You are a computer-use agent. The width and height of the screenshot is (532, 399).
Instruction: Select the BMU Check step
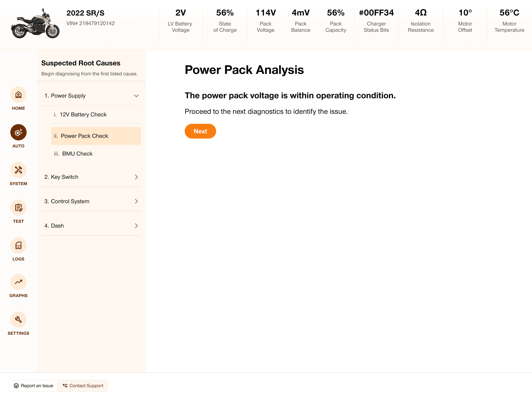pyautogui.click(x=77, y=154)
